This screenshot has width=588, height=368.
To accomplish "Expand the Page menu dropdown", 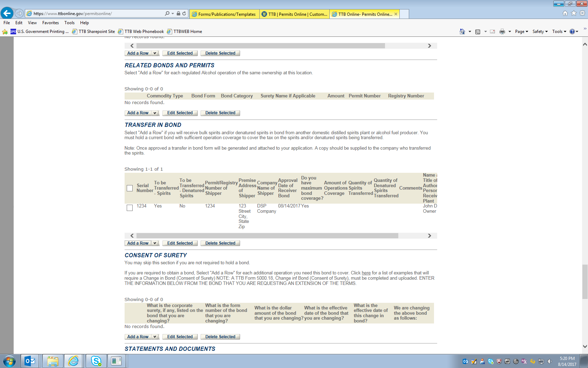I will 521,32.
